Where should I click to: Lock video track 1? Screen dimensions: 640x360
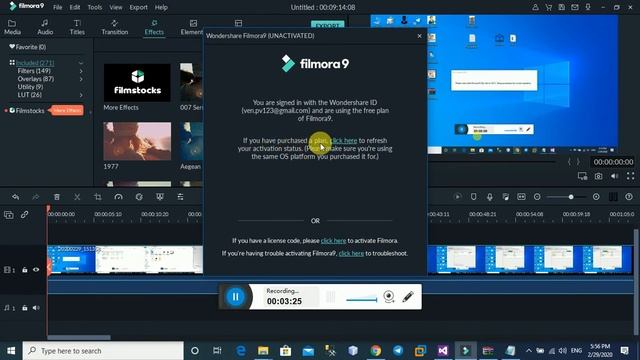[25, 270]
